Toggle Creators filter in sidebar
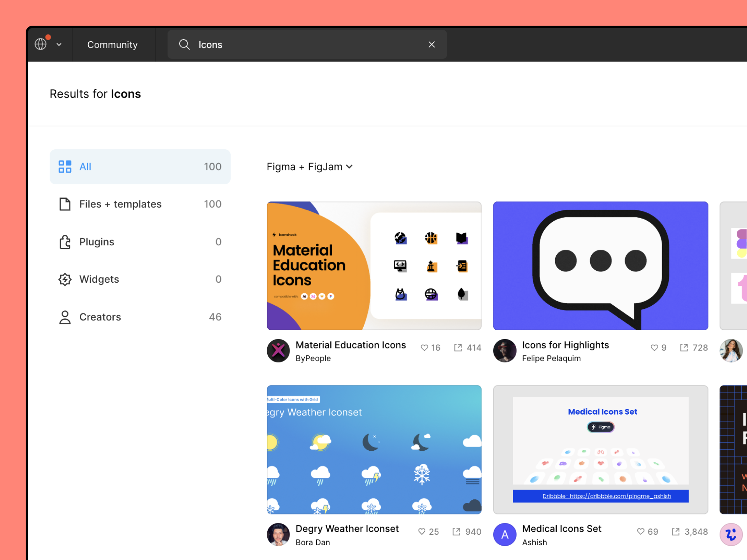Viewport: 747px width, 560px height. tap(139, 317)
